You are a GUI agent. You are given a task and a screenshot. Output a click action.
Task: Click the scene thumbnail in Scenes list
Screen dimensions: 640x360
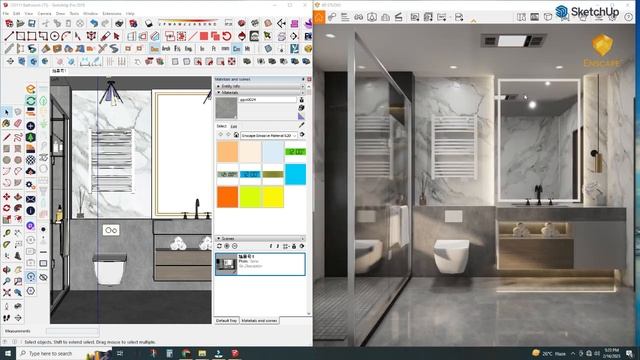(226, 264)
